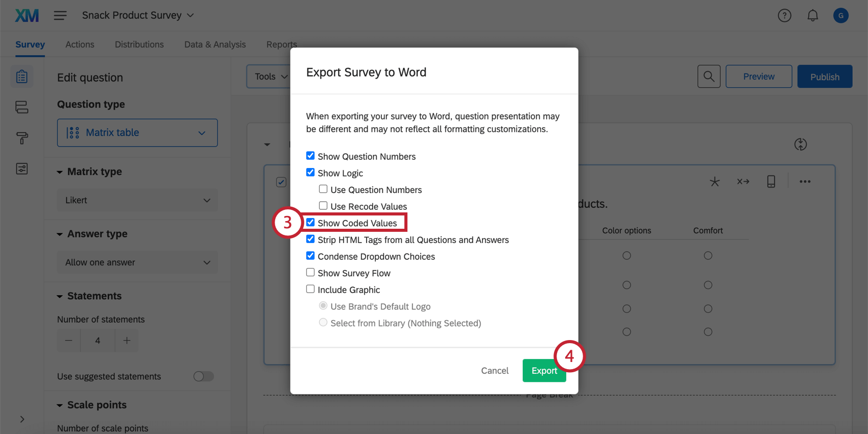Click the survey search magnifier icon
The height and width of the screenshot is (434, 868).
[x=709, y=77]
